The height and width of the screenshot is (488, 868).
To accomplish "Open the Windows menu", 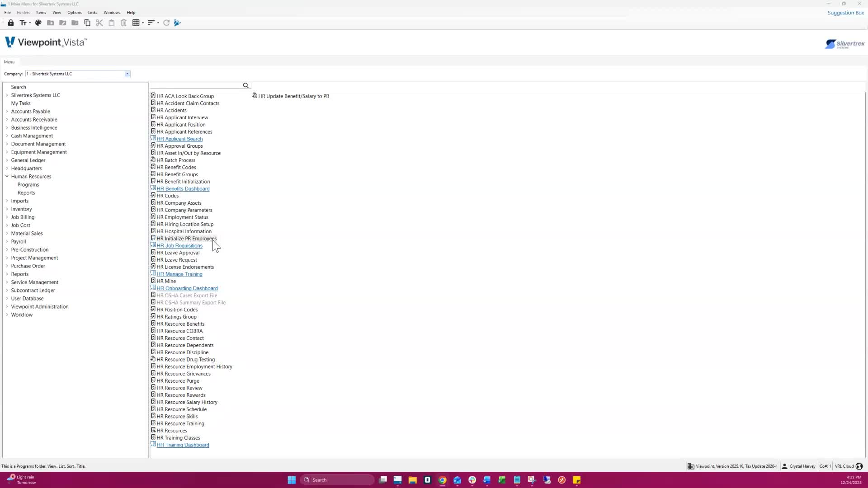I will 112,13.
